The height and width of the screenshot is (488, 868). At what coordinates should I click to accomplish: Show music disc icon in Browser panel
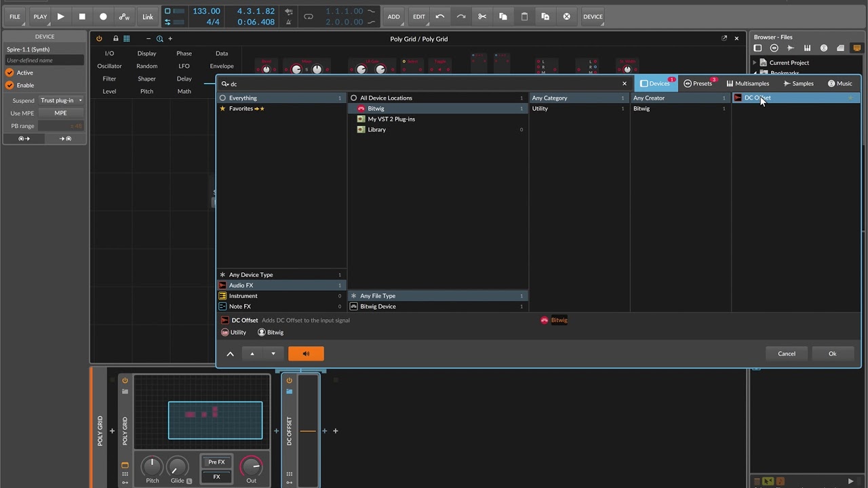tap(824, 48)
